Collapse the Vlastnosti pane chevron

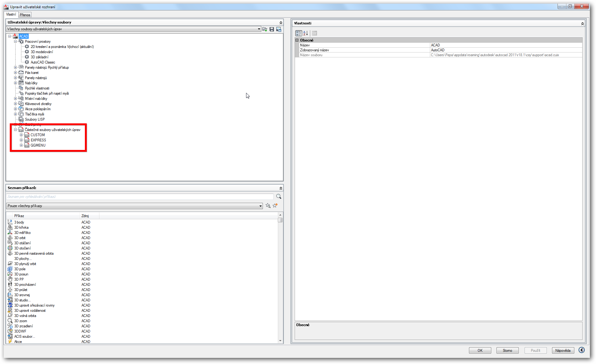click(x=582, y=24)
